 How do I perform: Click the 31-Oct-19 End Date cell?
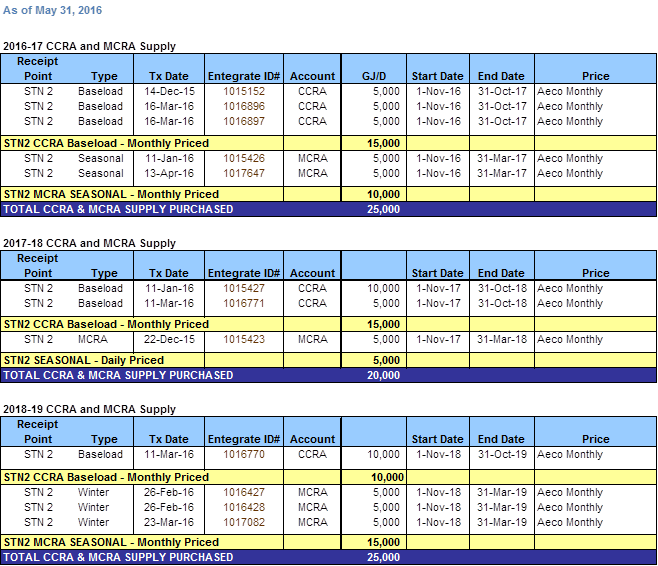coord(501,454)
